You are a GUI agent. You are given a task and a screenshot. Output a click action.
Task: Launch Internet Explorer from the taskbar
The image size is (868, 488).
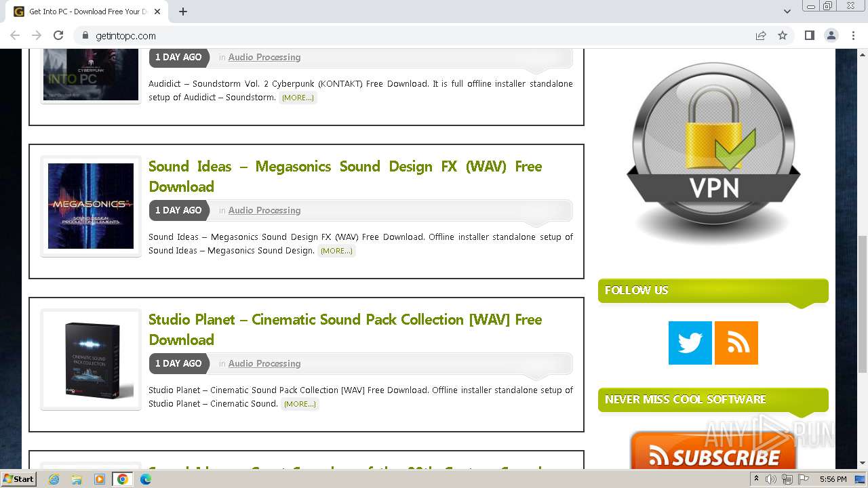coord(54,479)
